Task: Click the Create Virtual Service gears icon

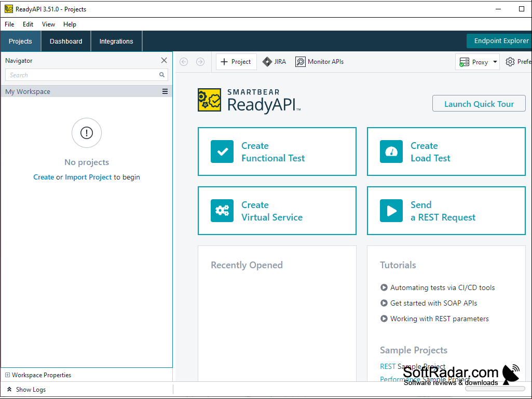Action: click(x=222, y=211)
